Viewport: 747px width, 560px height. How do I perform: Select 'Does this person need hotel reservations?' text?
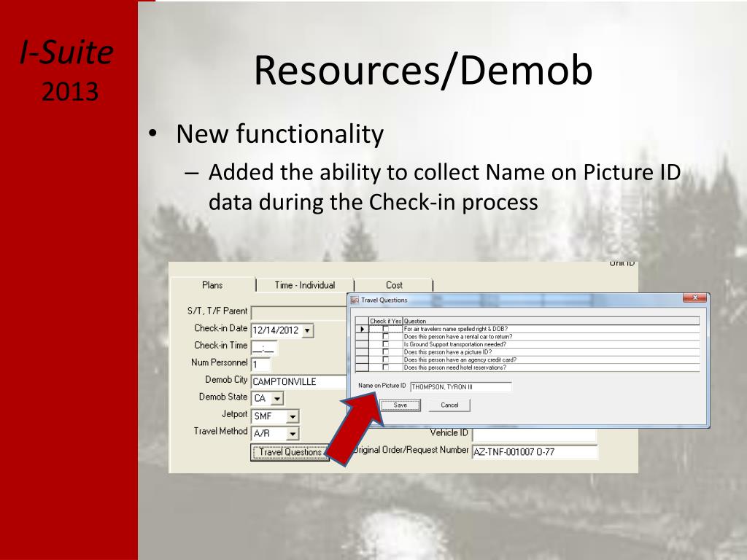point(455,367)
